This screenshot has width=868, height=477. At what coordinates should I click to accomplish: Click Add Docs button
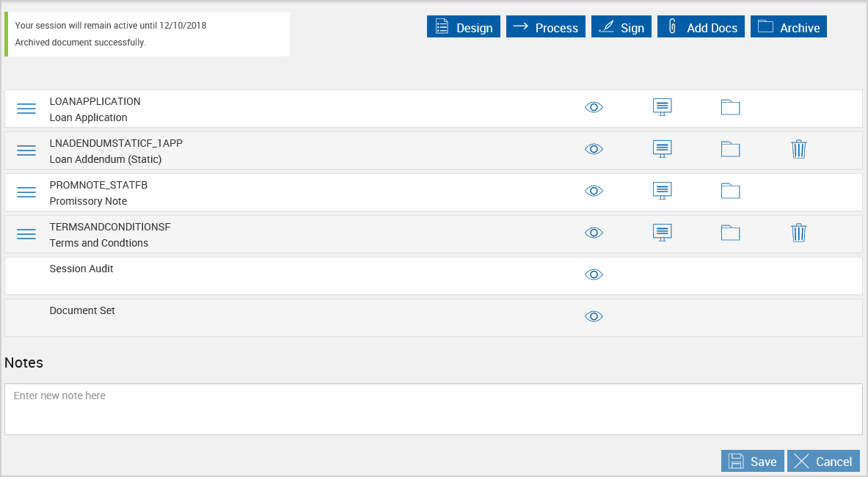coord(701,27)
